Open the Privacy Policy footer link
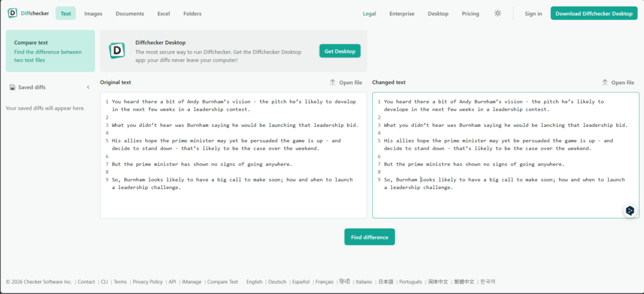This screenshot has width=644, height=294. [x=148, y=281]
